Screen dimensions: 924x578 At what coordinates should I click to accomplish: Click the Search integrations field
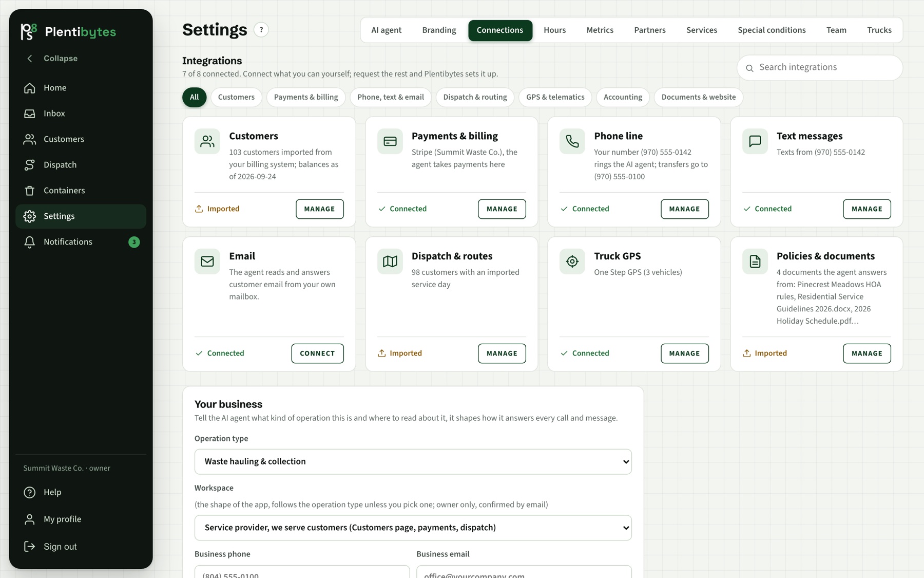click(820, 68)
